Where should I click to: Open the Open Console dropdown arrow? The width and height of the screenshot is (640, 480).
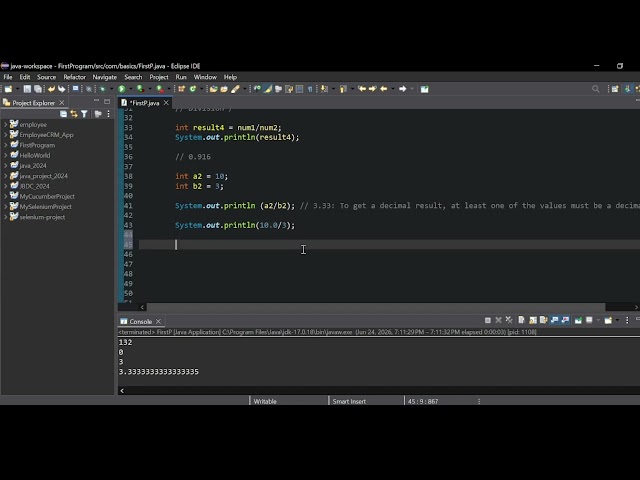(x=617, y=320)
